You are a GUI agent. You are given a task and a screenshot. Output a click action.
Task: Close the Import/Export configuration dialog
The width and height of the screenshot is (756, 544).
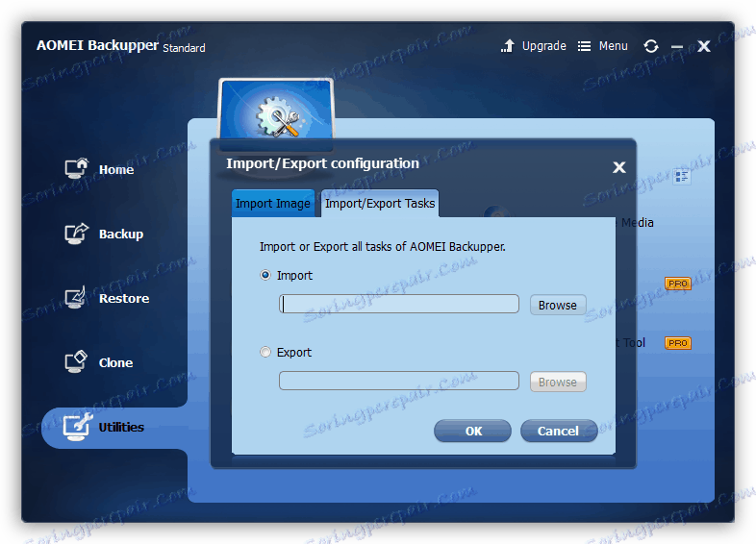(619, 167)
